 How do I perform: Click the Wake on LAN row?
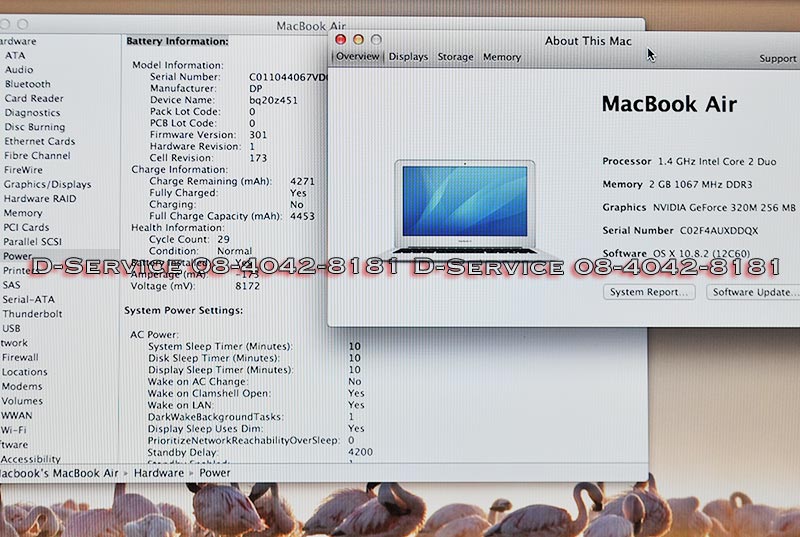click(x=256, y=405)
